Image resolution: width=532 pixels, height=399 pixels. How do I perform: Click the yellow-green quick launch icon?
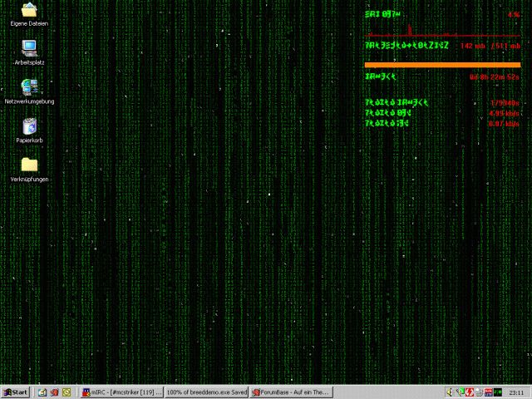66,392
